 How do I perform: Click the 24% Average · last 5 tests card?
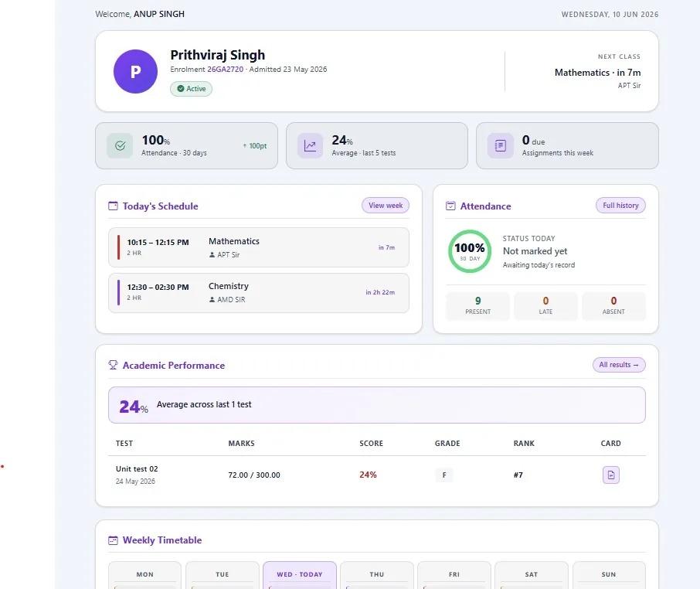pyautogui.click(x=377, y=145)
